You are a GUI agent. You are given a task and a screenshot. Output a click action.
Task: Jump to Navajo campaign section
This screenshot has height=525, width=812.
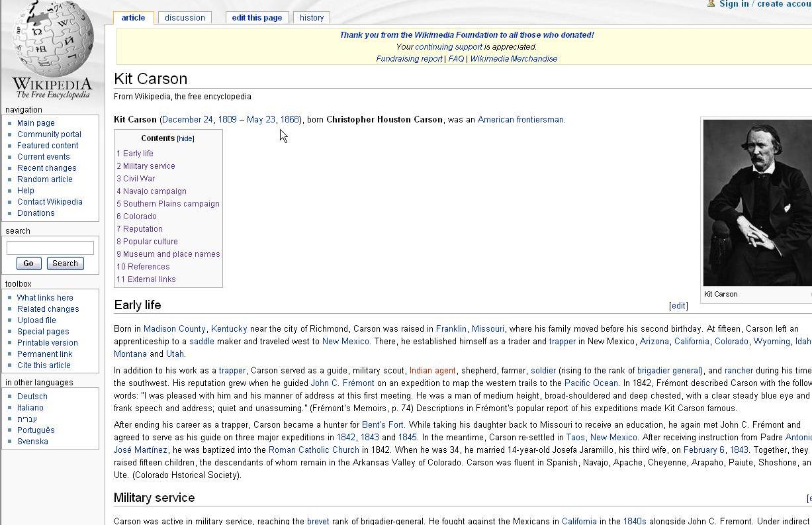154,191
